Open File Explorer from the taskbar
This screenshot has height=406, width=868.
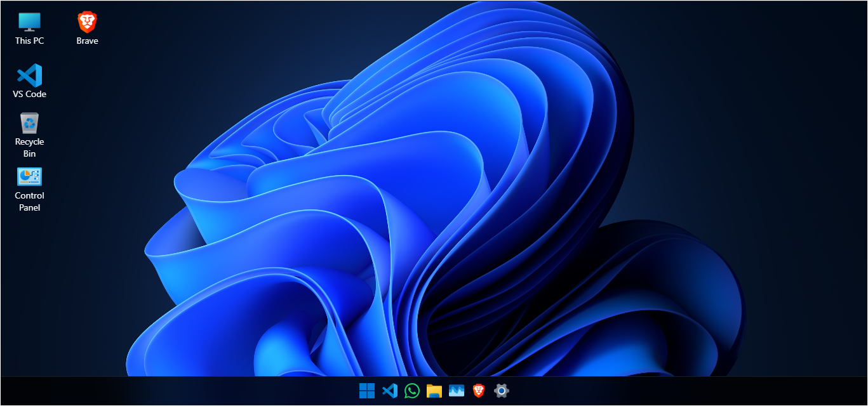tap(434, 391)
